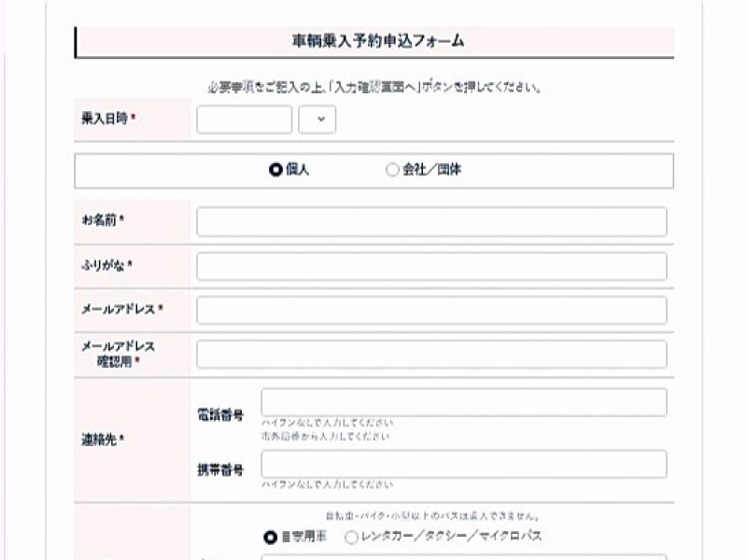The height and width of the screenshot is (560, 747).
Task: Select the 会社／団体 radio button
Action: pyautogui.click(x=392, y=171)
